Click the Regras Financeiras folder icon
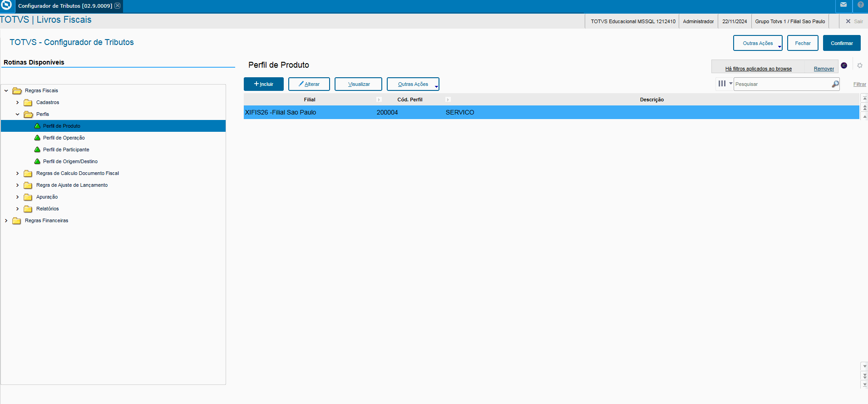 17,220
